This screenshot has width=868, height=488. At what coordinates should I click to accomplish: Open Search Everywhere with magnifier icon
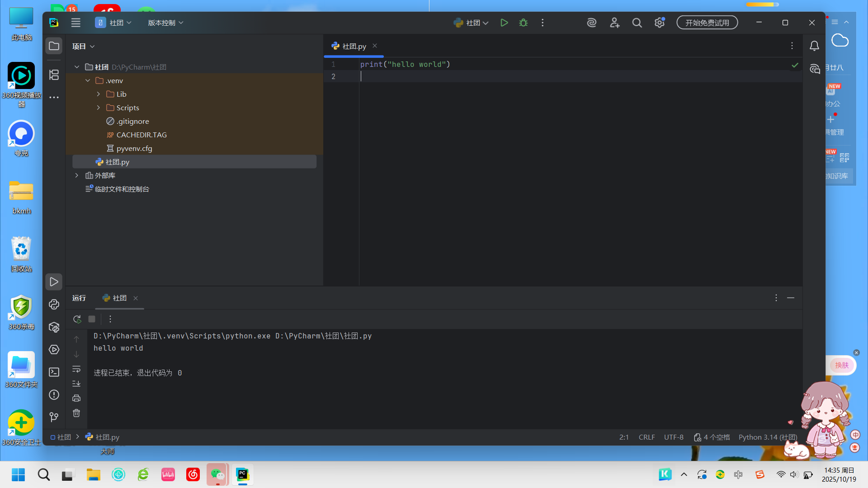(x=637, y=22)
